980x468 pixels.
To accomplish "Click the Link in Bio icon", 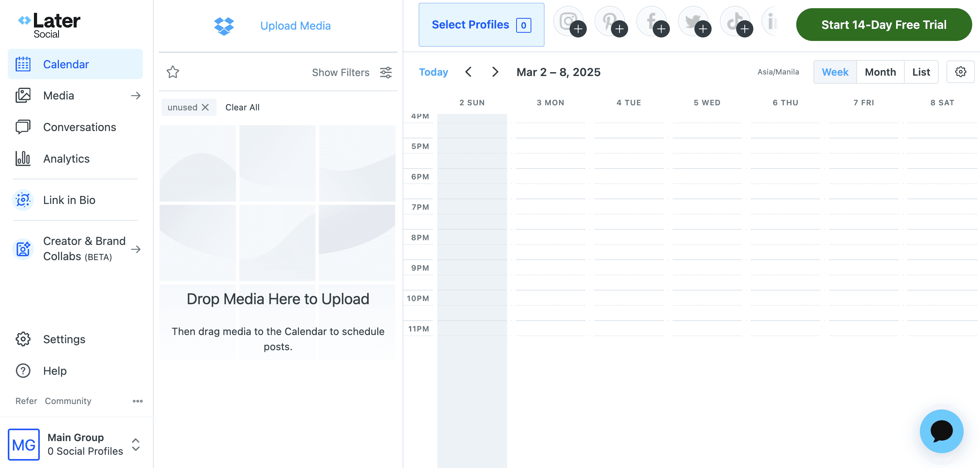I will pyautogui.click(x=23, y=200).
